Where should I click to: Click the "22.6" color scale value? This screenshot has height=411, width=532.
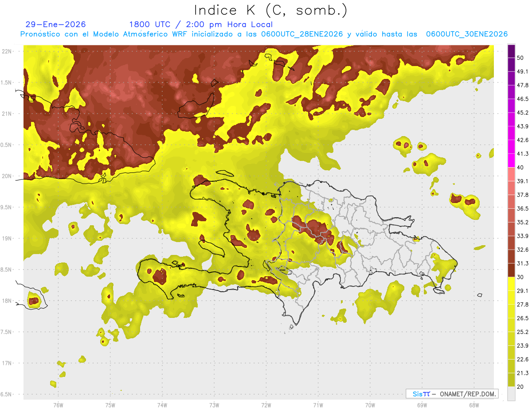point(523,360)
